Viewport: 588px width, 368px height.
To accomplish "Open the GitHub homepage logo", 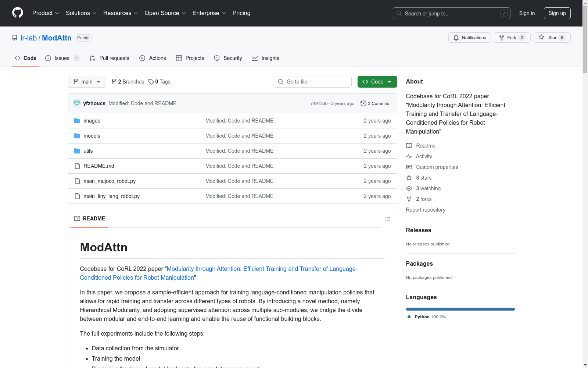I will pyautogui.click(x=18, y=13).
